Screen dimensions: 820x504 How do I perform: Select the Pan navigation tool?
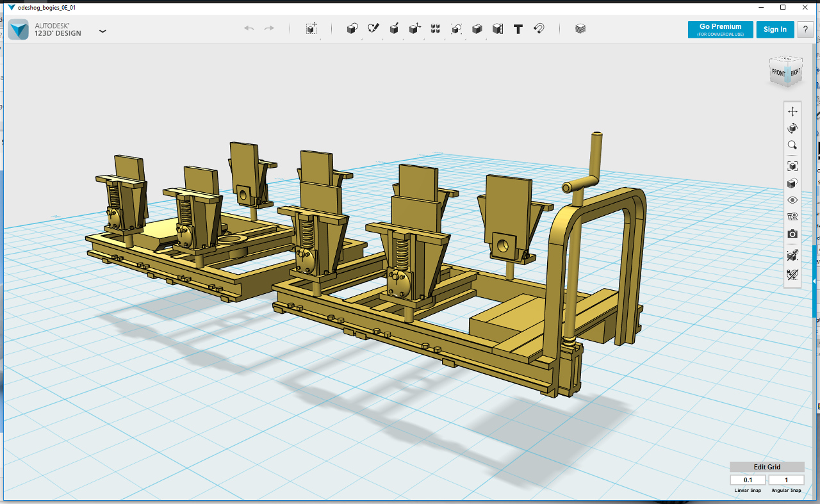(792, 111)
